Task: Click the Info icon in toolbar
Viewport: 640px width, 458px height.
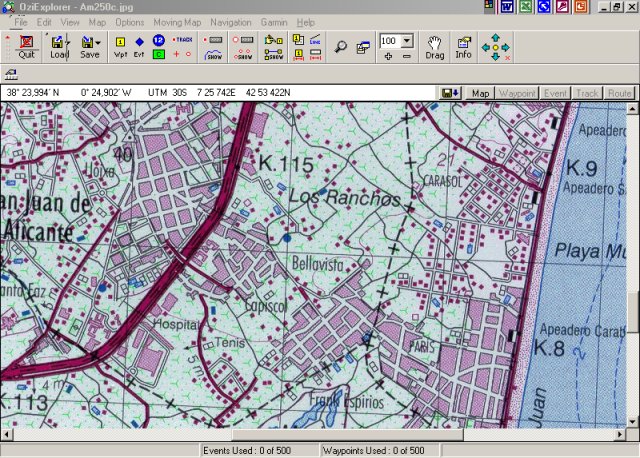Action: click(x=463, y=47)
